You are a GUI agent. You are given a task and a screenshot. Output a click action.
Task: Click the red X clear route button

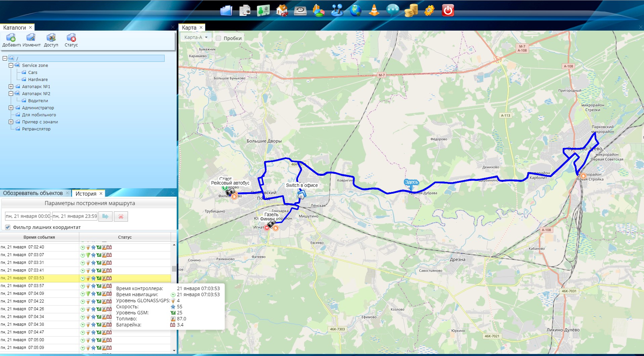tap(121, 216)
